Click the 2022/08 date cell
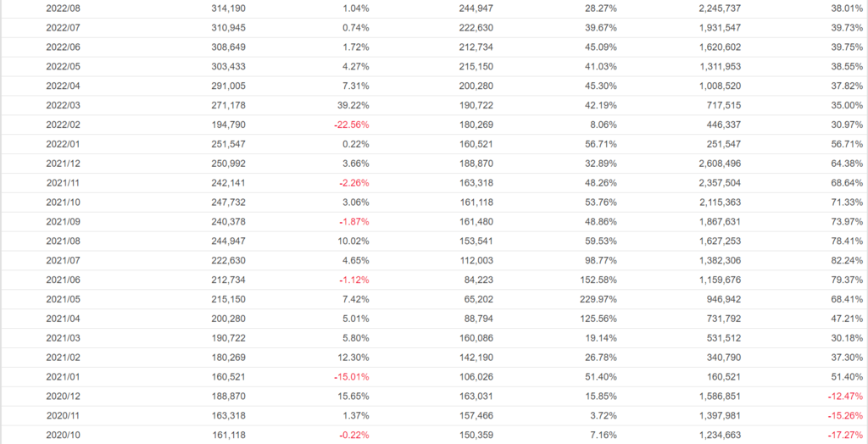 click(x=64, y=8)
